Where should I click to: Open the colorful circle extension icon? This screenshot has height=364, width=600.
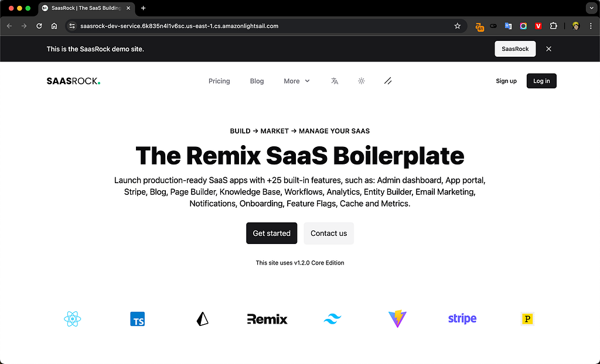tap(523, 26)
